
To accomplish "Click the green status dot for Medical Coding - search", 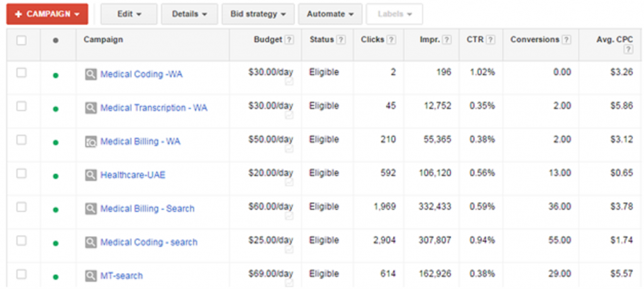I will 56,244.
